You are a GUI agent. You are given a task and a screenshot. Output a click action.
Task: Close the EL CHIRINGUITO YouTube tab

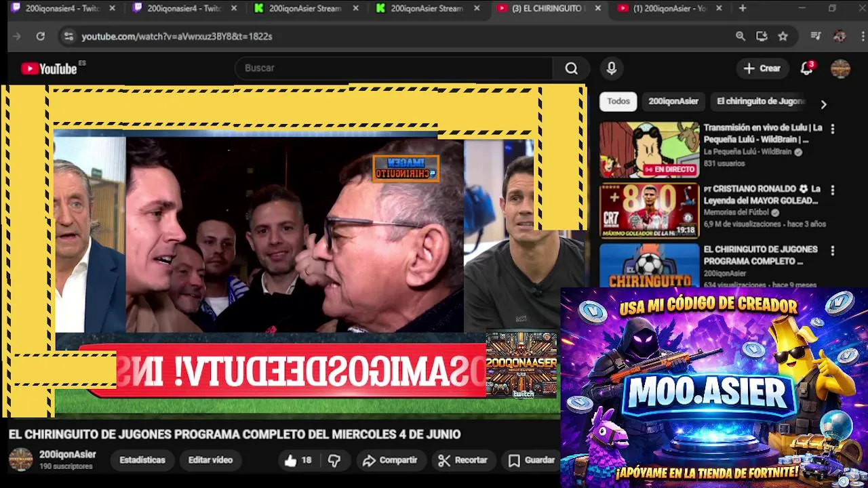pyautogui.click(x=597, y=8)
